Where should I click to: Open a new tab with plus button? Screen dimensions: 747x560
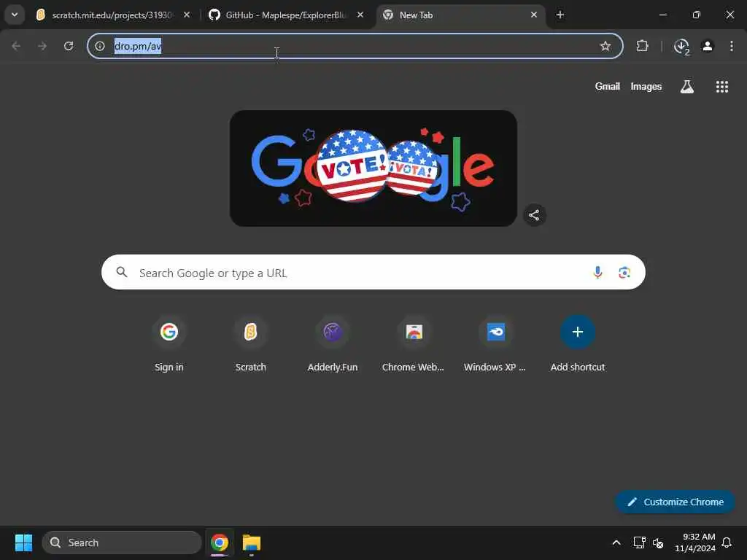[560, 15]
